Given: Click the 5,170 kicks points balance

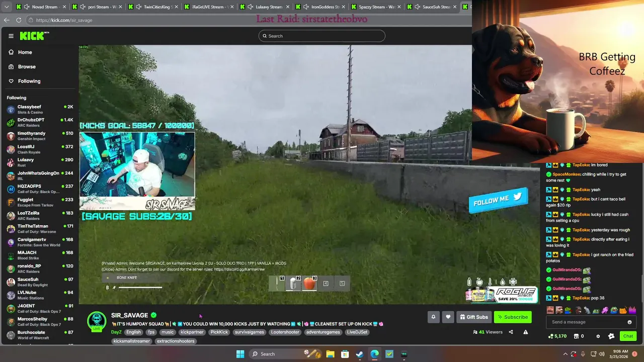Looking at the screenshot, I should pos(557,336).
